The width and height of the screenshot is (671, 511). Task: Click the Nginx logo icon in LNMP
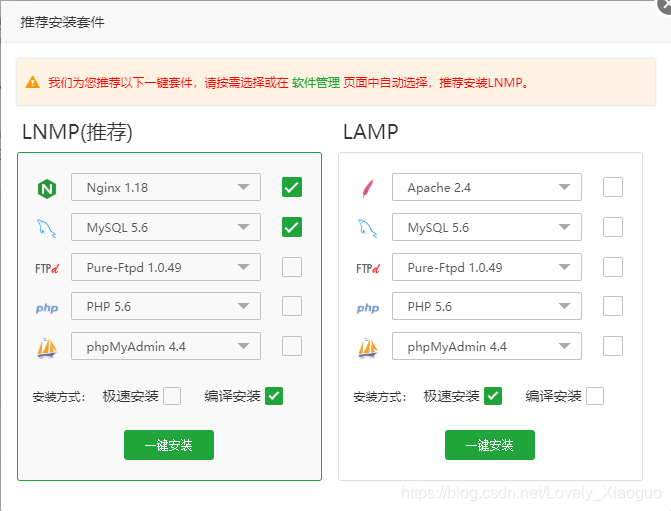[x=47, y=188]
